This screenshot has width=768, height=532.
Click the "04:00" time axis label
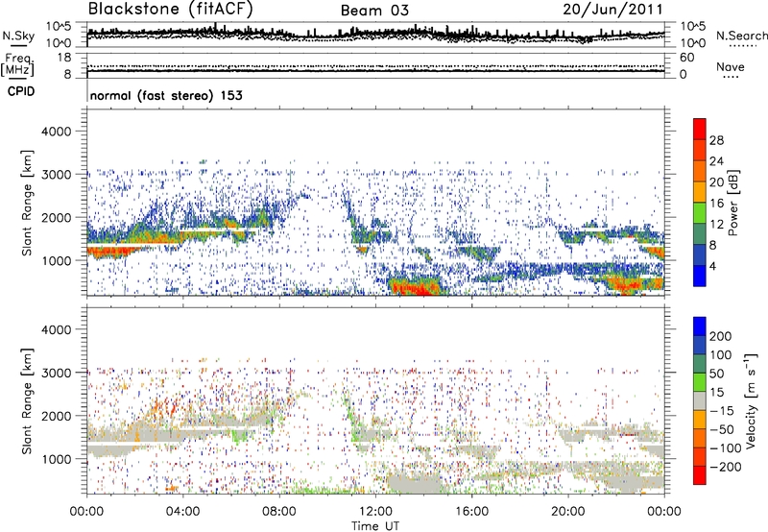pyautogui.click(x=182, y=511)
